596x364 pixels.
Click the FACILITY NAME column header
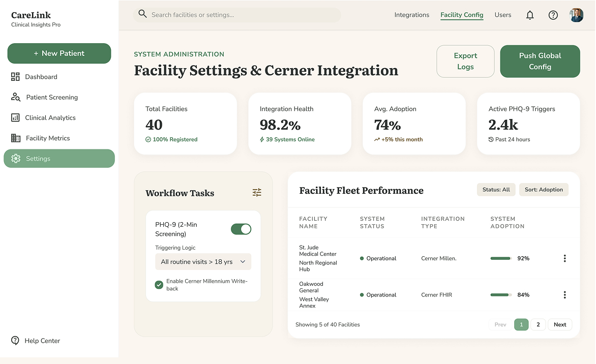pos(313,222)
